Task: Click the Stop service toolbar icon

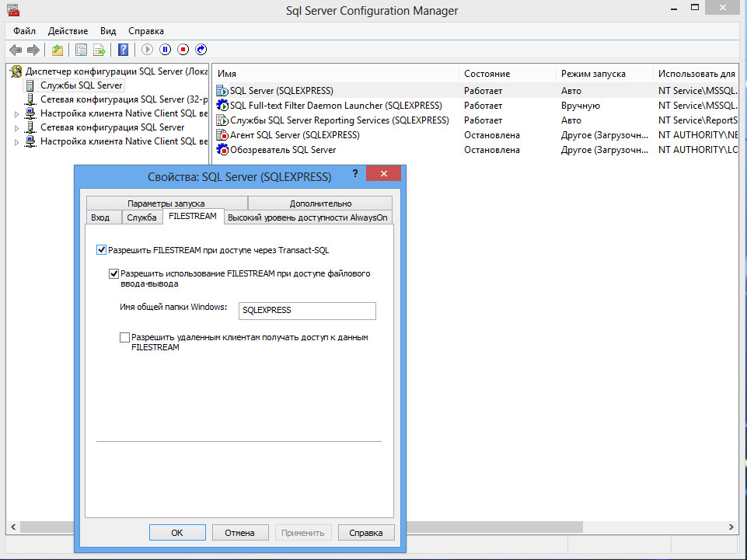Action: [183, 50]
